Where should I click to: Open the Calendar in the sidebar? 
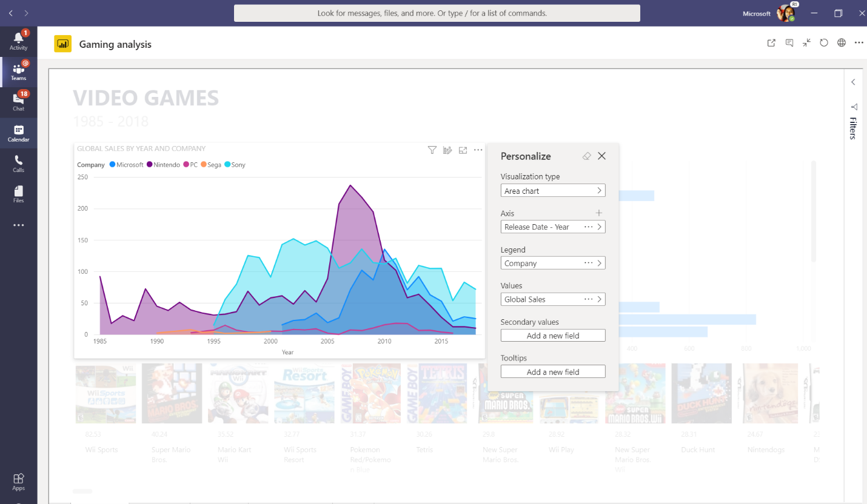tap(18, 133)
